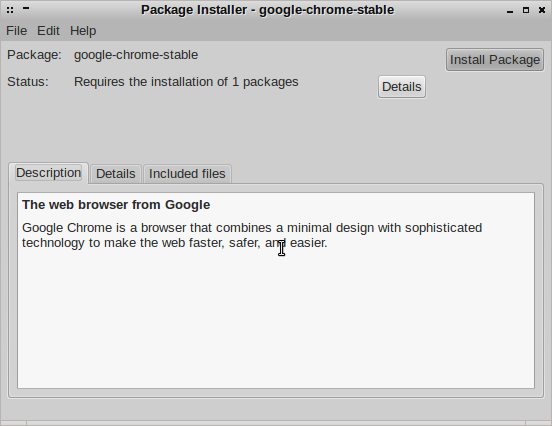Click the dash icon beside window menu
This screenshot has width=552, height=426.
coord(26,9)
